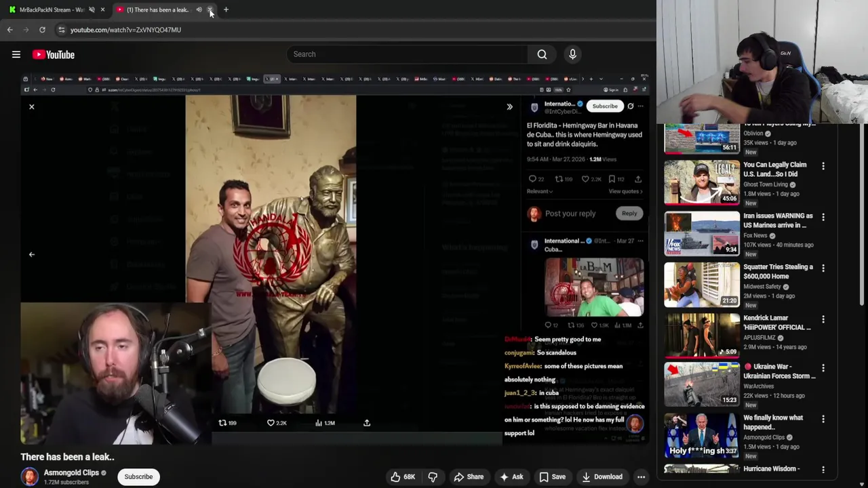
Task: Click the WarArchives channel name
Action: [758, 386]
